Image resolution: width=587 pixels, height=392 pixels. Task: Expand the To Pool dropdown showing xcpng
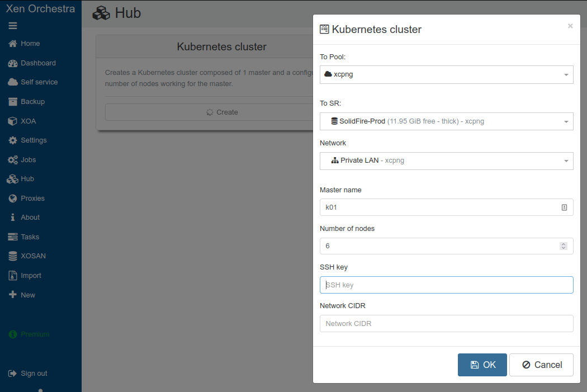tap(446, 74)
